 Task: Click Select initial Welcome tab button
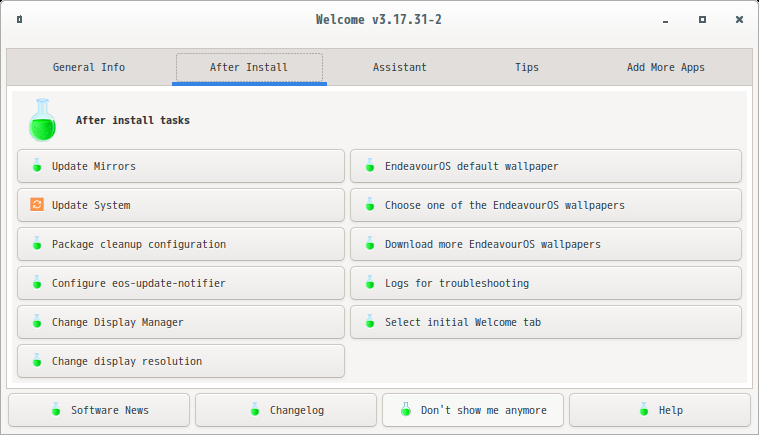pos(546,322)
